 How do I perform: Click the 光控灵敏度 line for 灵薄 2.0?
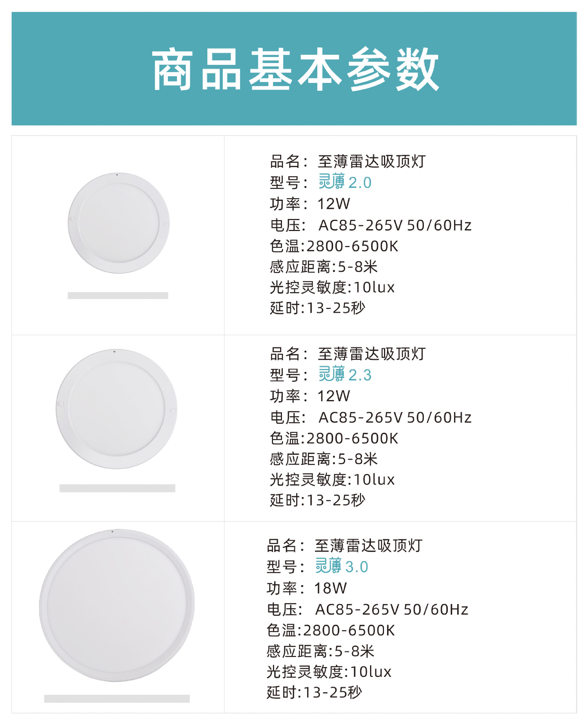(x=332, y=287)
